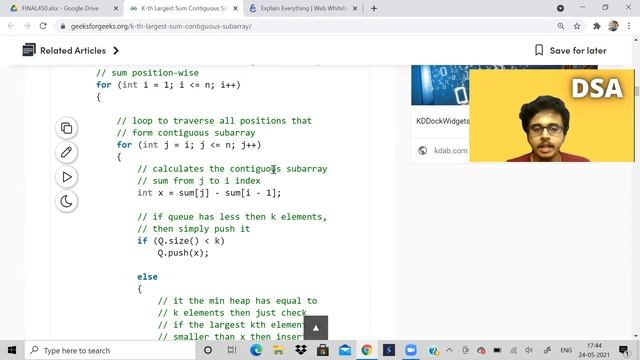Open File Explorer from the taskbar
This screenshot has height=360, width=640.
(278, 350)
